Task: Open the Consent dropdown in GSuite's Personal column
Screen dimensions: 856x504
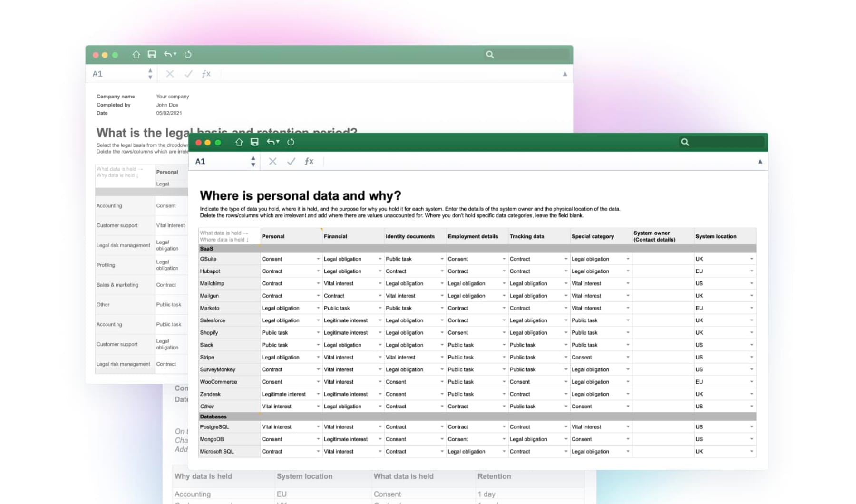Action: point(318,259)
